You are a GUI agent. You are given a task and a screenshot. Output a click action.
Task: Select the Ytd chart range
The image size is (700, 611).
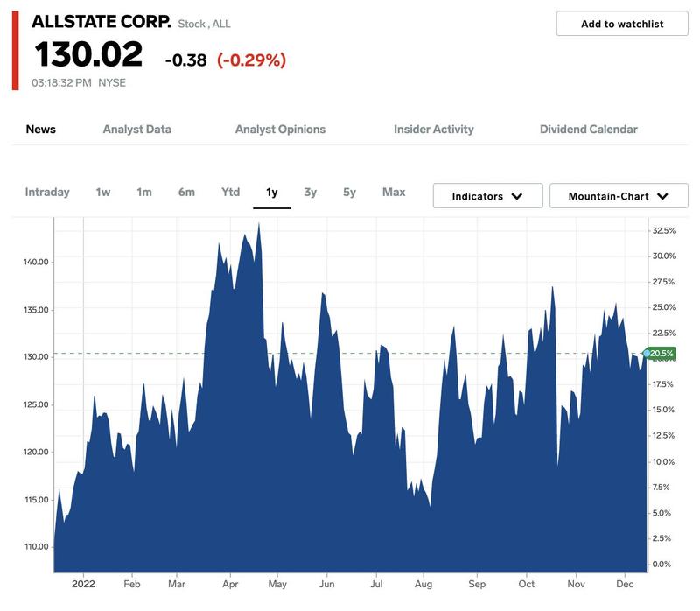[230, 192]
